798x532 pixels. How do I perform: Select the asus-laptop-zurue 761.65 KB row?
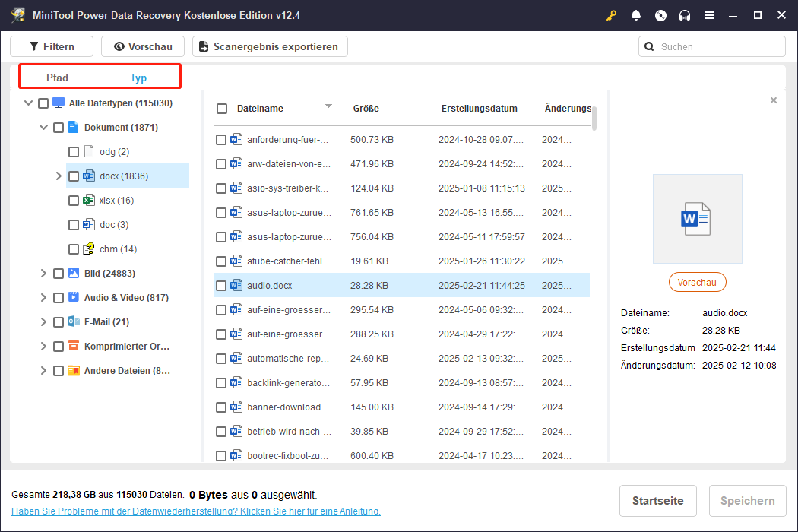401,213
